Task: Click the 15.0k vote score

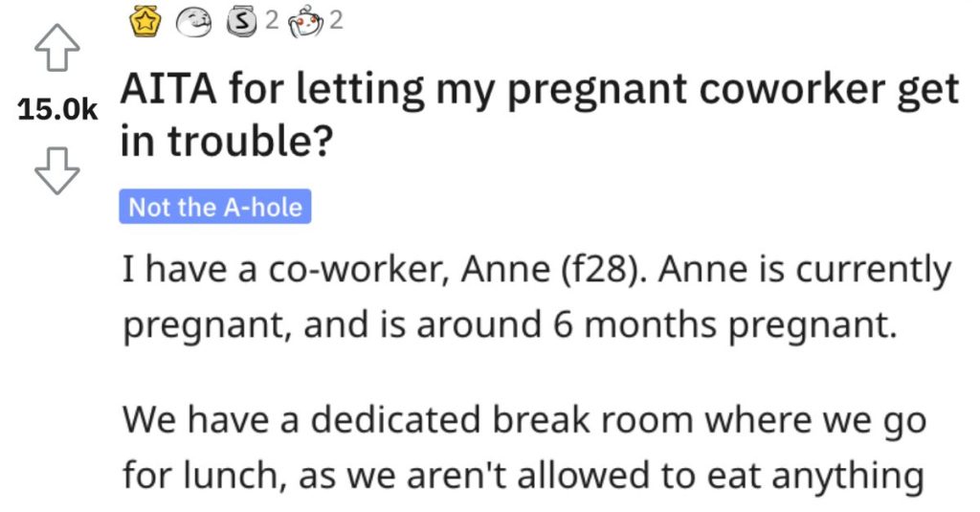Action: 57,109
